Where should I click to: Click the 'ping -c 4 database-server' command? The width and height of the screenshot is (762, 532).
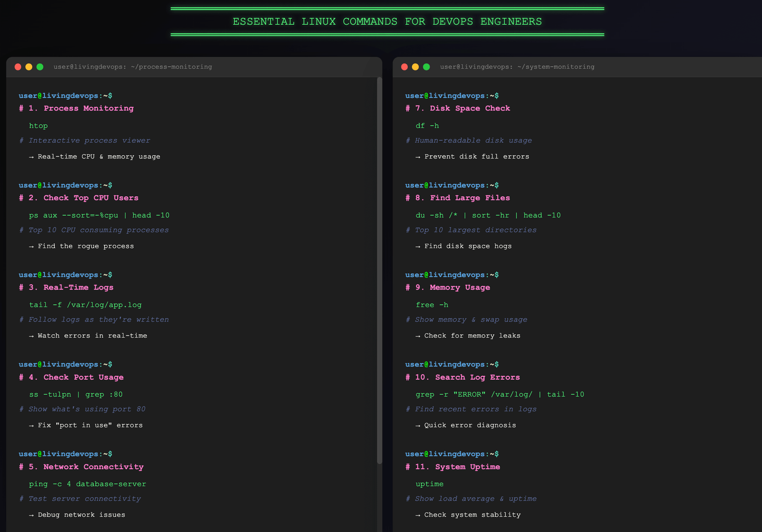88,484
